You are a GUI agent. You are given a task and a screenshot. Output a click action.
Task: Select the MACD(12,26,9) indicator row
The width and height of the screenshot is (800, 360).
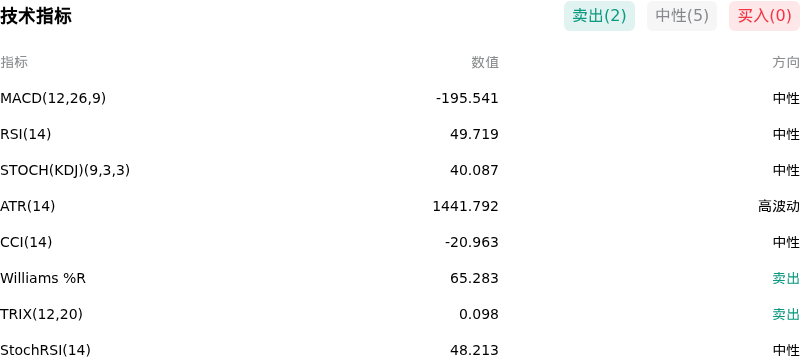click(x=400, y=98)
